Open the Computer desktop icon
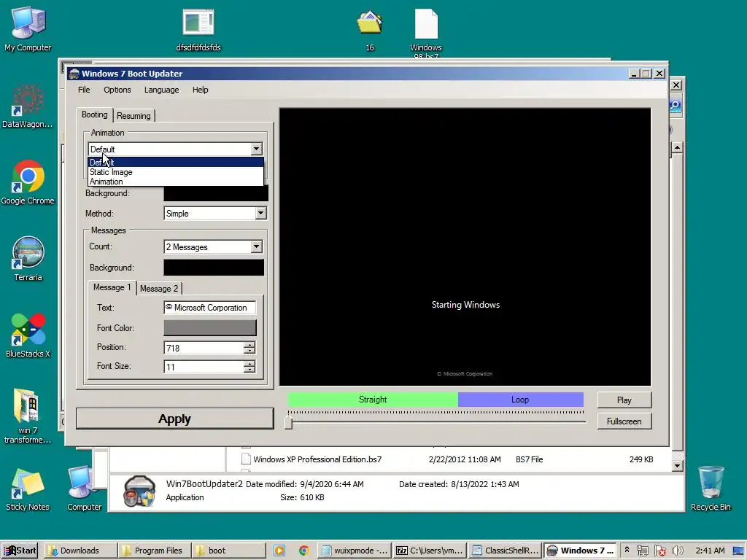Viewport: 747px width, 560px height. (85, 489)
